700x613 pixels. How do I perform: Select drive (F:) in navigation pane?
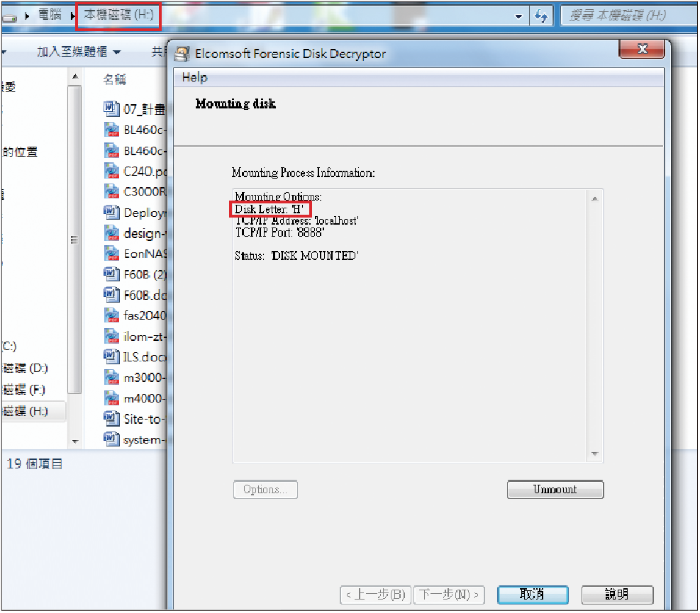24,390
